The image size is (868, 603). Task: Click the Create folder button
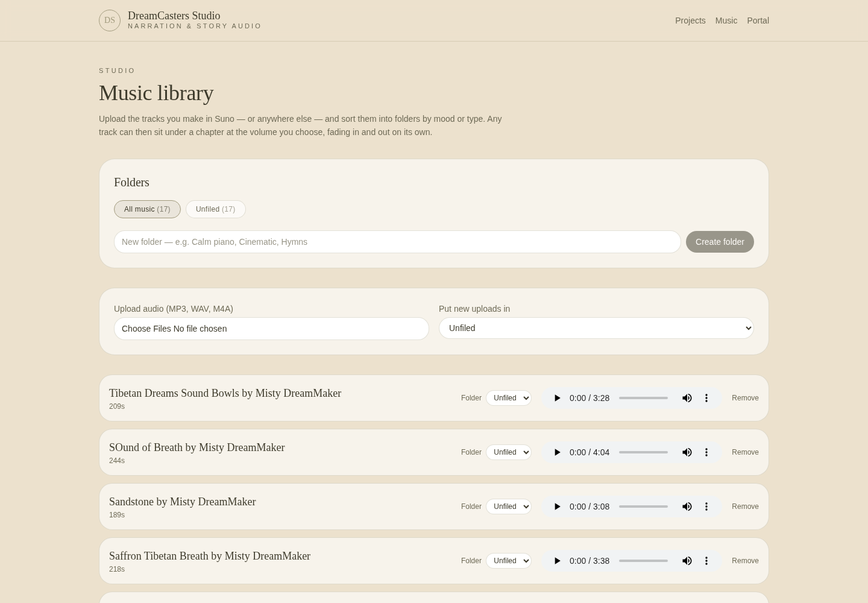(720, 242)
